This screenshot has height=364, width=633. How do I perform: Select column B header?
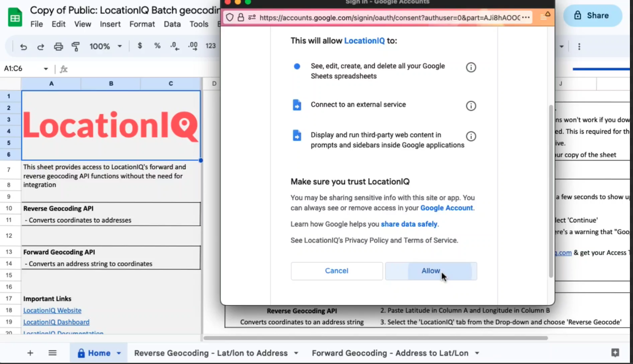point(111,83)
